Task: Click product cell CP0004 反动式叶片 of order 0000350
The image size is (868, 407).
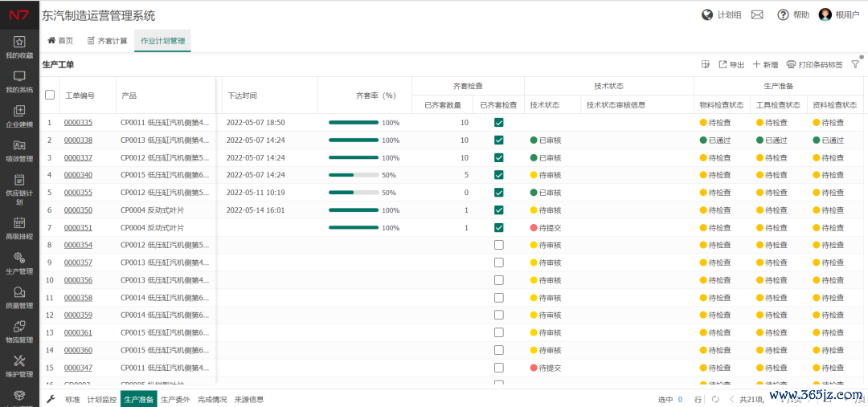Action: coord(152,210)
